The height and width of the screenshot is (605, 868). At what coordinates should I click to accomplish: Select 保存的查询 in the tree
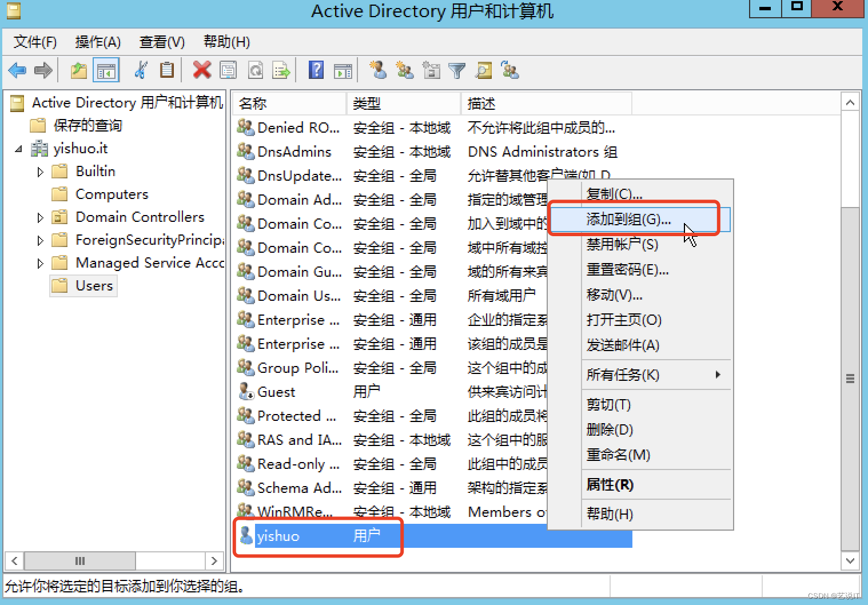(x=76, y=125)
